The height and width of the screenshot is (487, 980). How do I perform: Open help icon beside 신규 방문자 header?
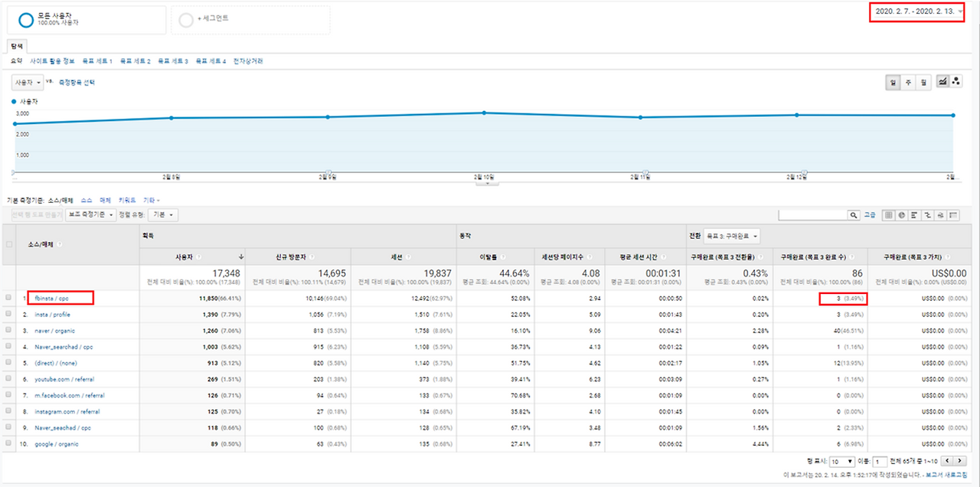pos(312,257)
